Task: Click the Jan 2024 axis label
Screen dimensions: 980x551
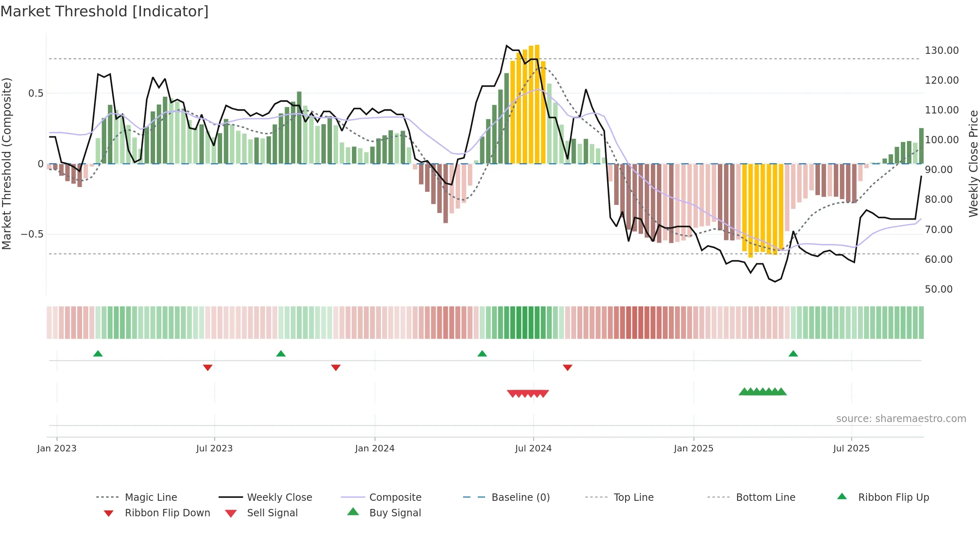Action: click(375, 449)
